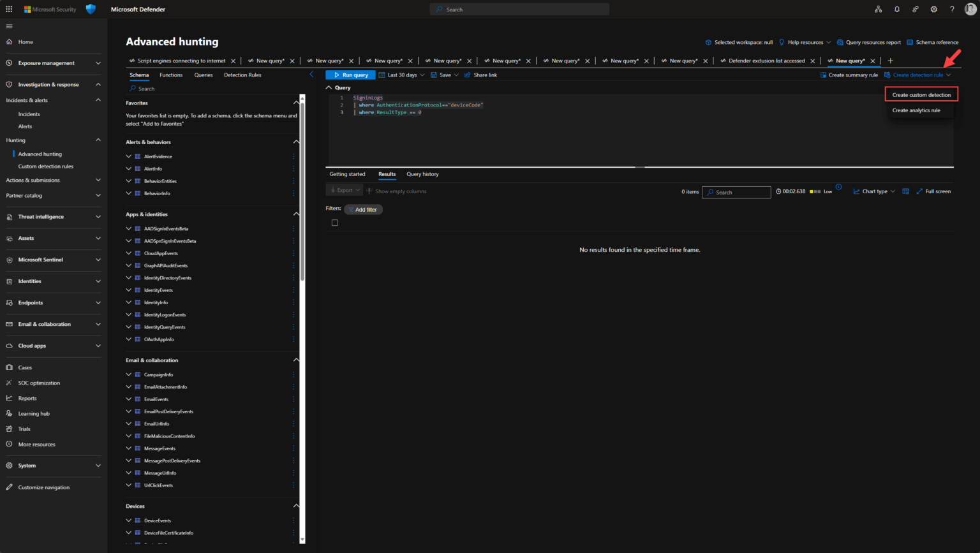Tick the checkbox above the empty results
The height and width of the screenshot is (553, 980).
point(335,222)
